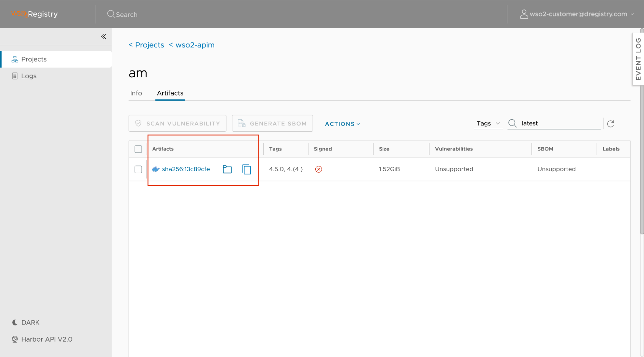
Task: Copy digest using the copy icon
Action: 246,169
